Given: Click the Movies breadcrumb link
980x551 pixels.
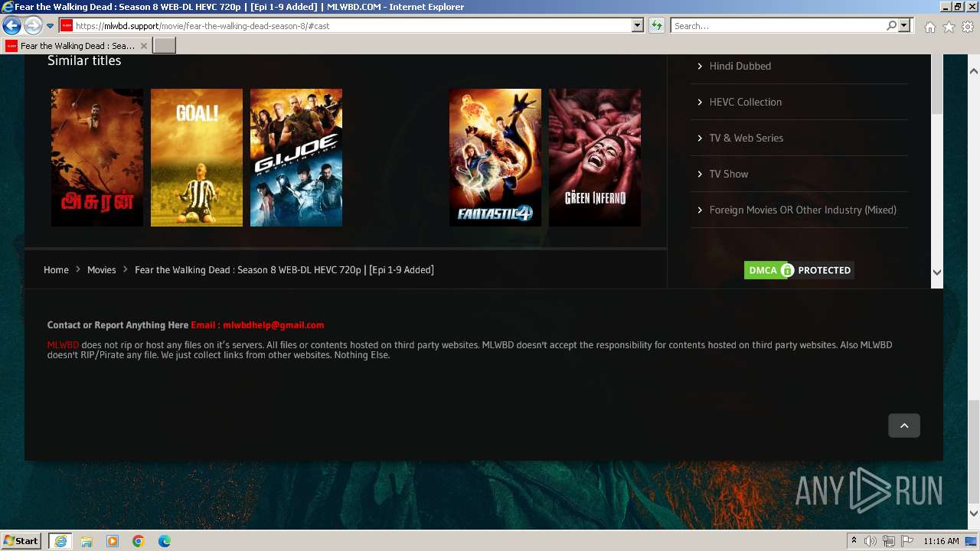Looking at the screenshot, I should 101,270.
